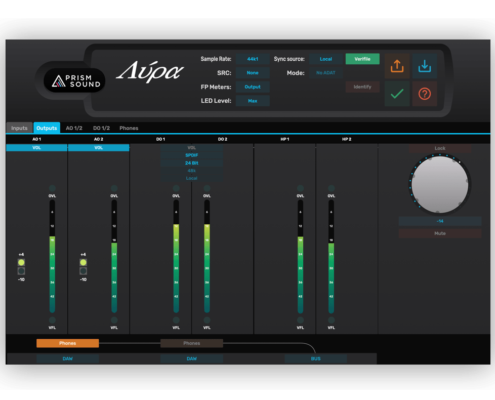Open the Local dropdown in the DO strip

point(192,178)
